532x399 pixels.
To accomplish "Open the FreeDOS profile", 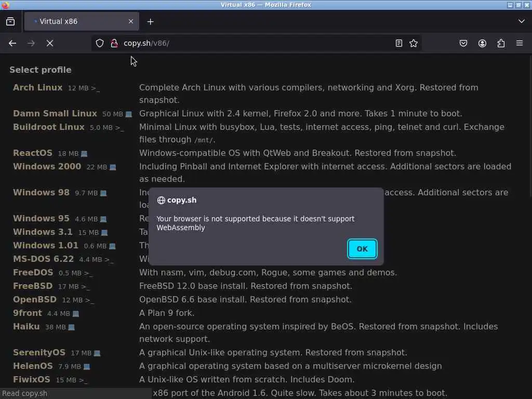I will coord(33,272).
